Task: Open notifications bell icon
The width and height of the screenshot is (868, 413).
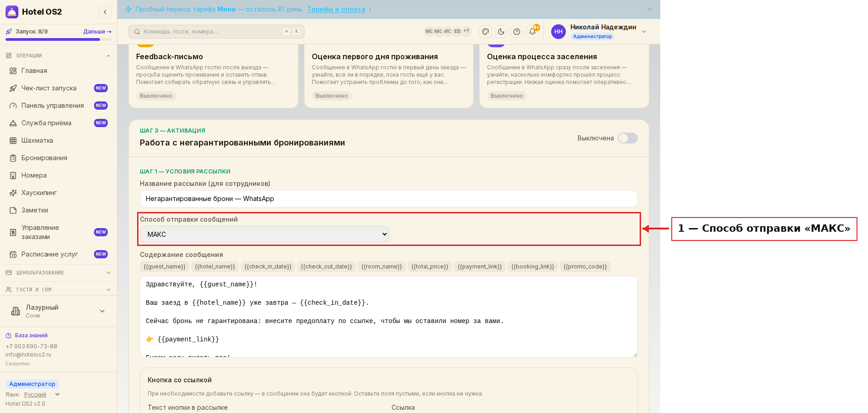Action: (x=532, y=32)
